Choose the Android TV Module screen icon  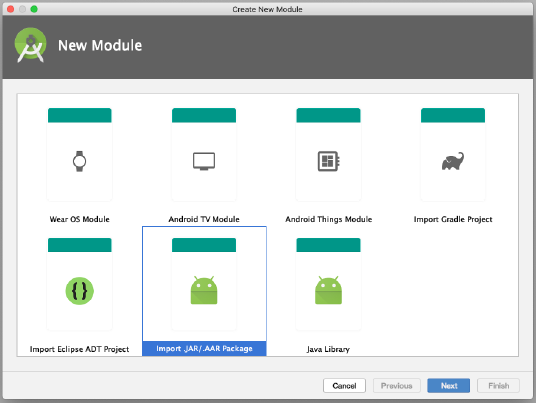click(204, 161)
